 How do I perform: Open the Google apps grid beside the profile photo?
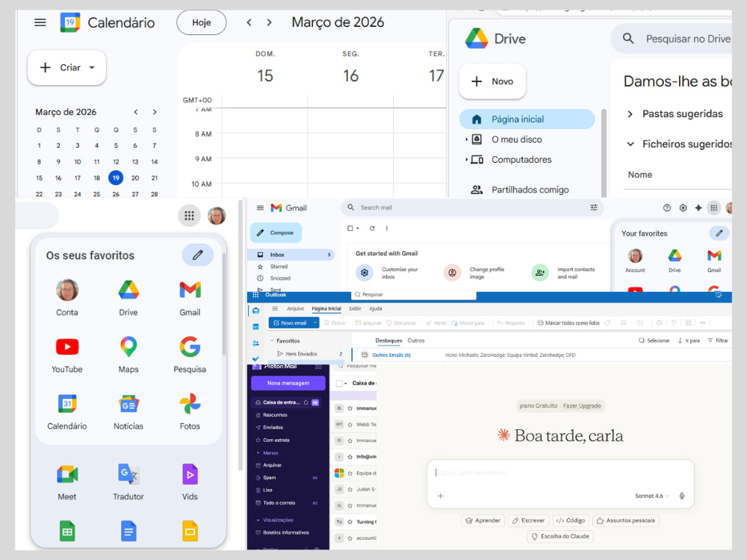(x=189, y=216)
